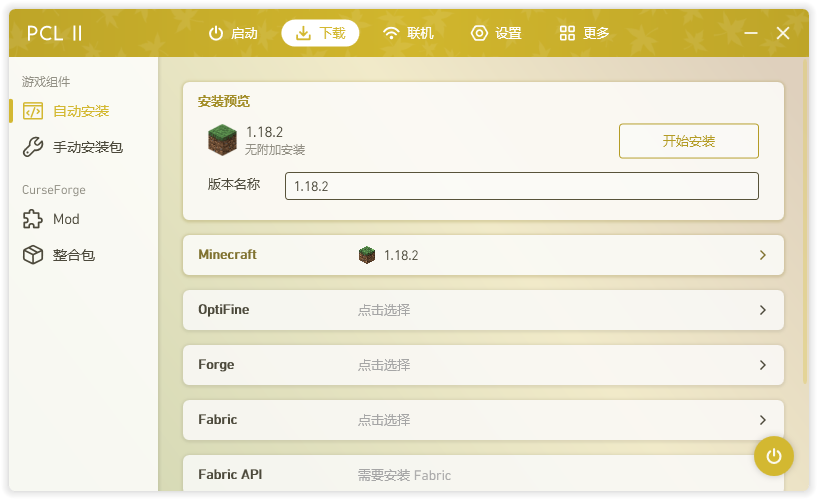Click the power icon beside 启动
The width and height of the screenshot is (818, 500).
pos(216,33)
